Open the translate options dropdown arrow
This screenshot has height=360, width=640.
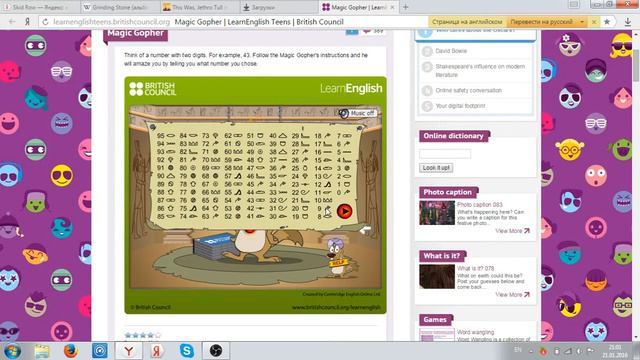point(582,22)
